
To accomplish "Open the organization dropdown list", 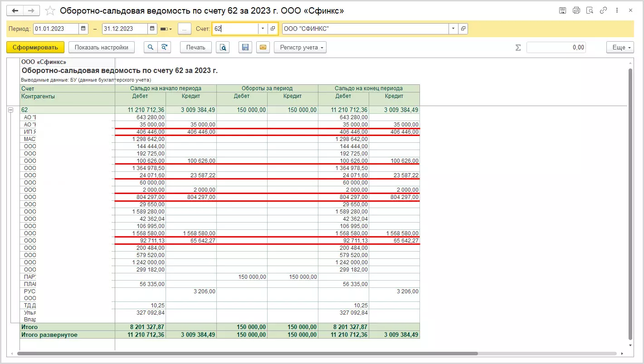I will (x=453, y=29).
